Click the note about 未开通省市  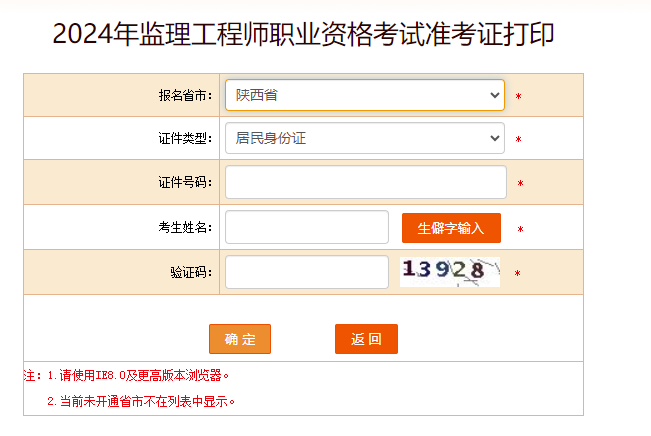pos(141,401)
